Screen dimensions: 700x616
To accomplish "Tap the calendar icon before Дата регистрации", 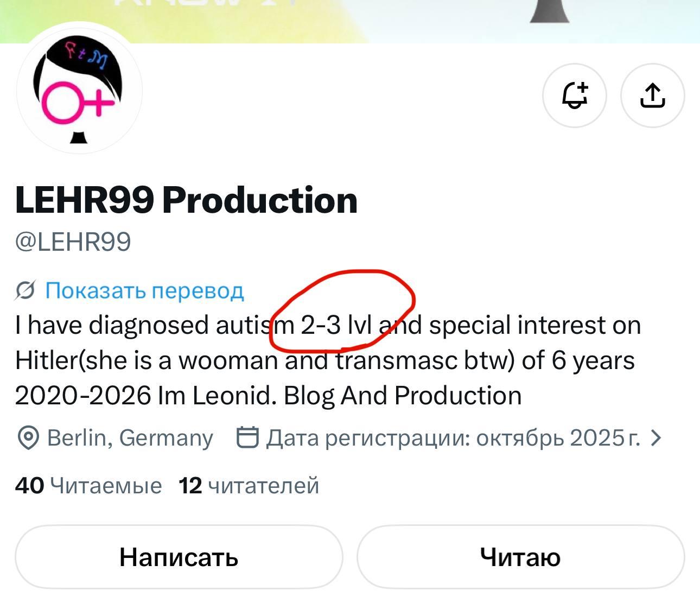I will point(247,437).
